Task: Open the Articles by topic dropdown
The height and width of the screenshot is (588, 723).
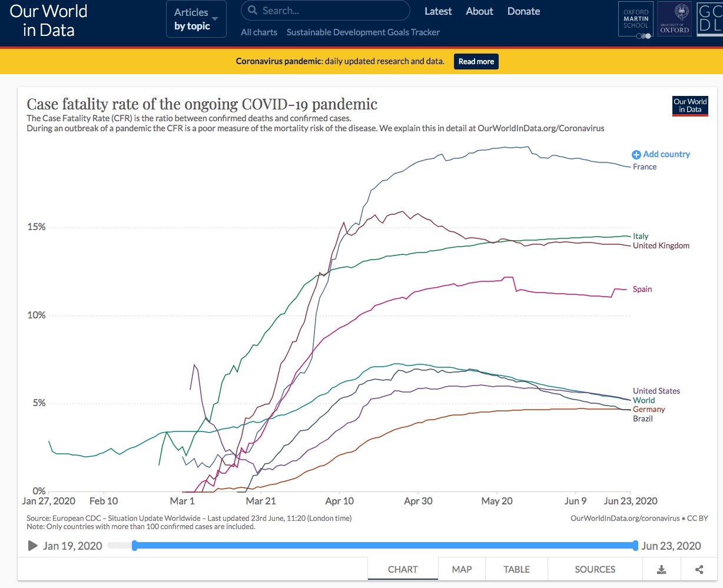Action: tap(196, 19)
